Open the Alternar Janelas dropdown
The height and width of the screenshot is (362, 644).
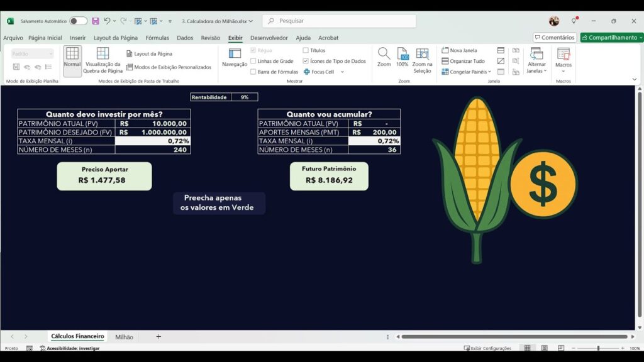coord(536,61)
